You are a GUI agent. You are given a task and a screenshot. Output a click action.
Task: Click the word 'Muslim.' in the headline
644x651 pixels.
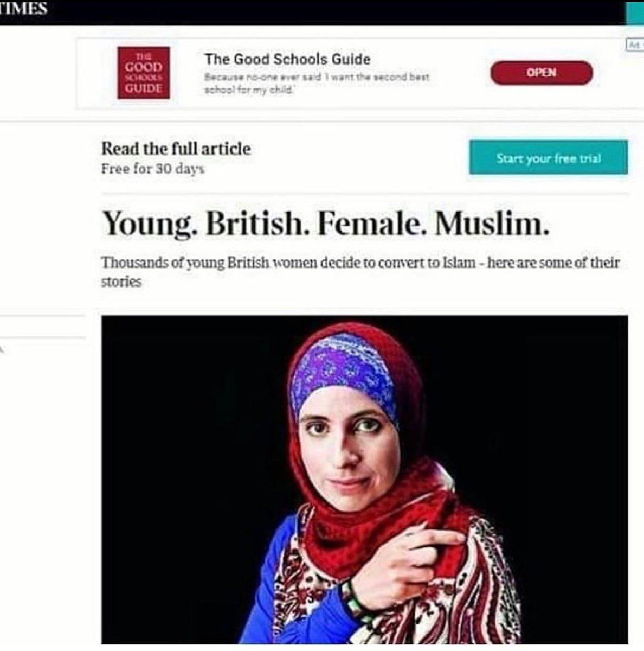tap(492, 223)
